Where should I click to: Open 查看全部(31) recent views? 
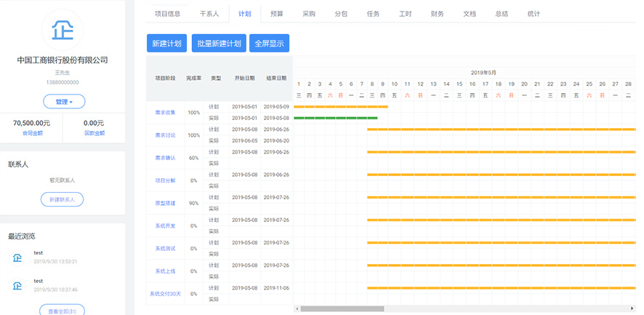click(63, 311)
